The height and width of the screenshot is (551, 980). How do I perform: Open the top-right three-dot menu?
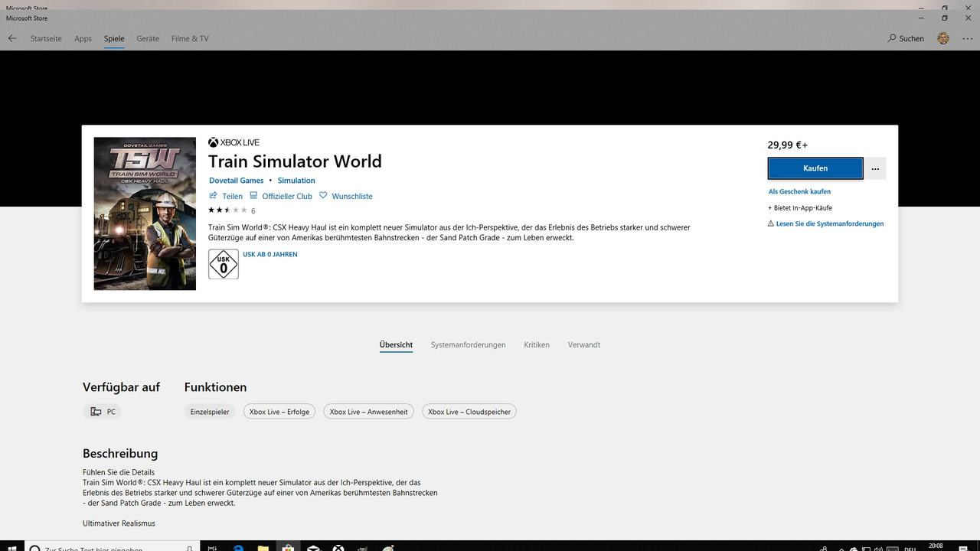click(x=968, y=38)
